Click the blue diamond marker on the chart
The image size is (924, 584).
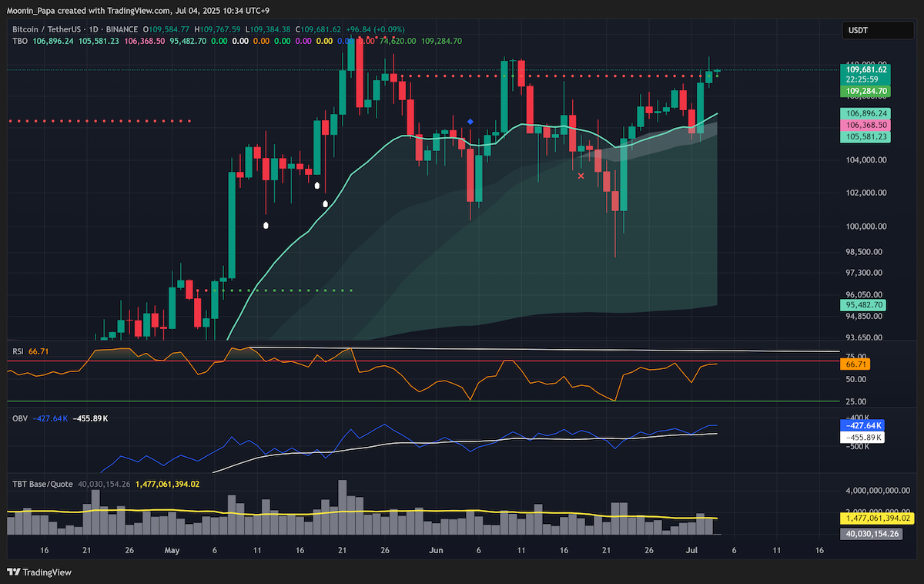click(470, 122)
